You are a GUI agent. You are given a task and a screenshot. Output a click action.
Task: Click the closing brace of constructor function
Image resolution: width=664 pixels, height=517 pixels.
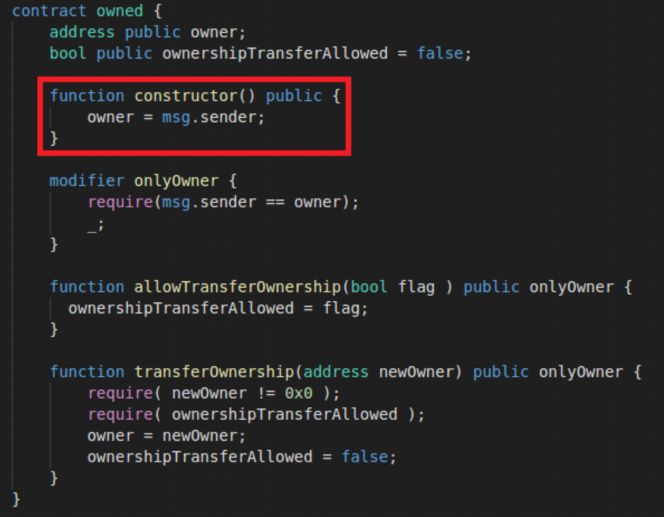click(54, 138)
